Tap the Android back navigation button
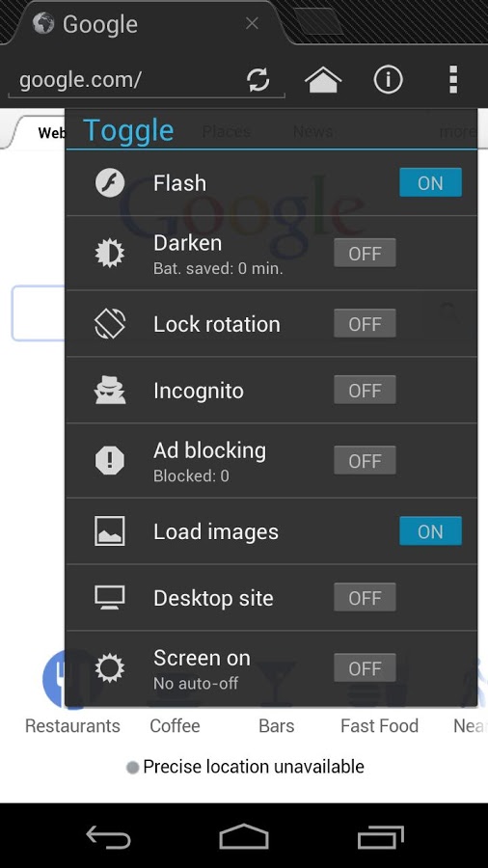 tap(108, 836)
